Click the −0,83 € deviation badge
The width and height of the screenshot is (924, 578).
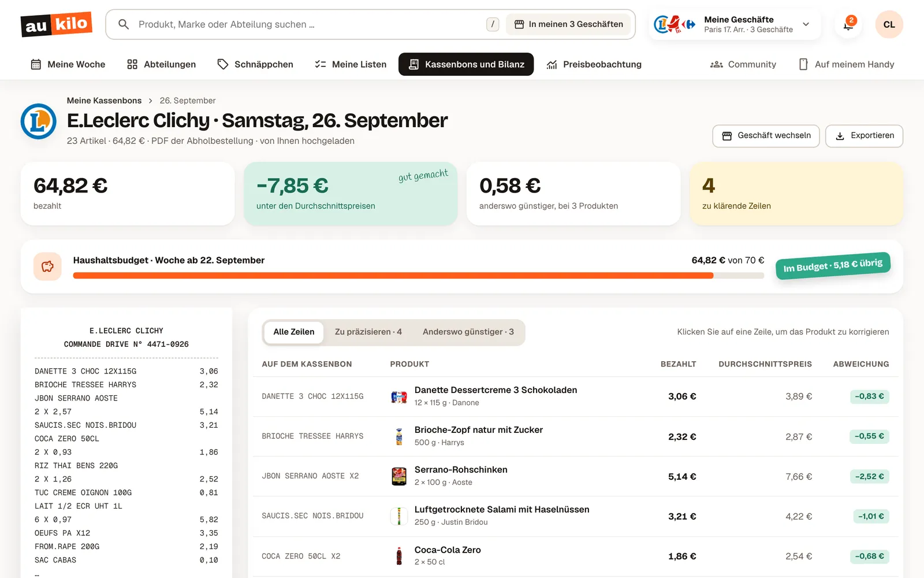[x=869, y=397]
